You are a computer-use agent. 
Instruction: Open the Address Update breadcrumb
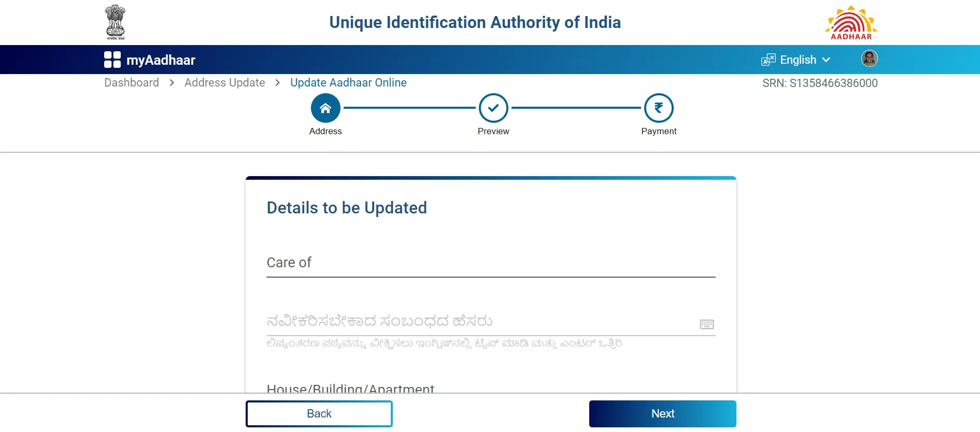coord(224,83)
